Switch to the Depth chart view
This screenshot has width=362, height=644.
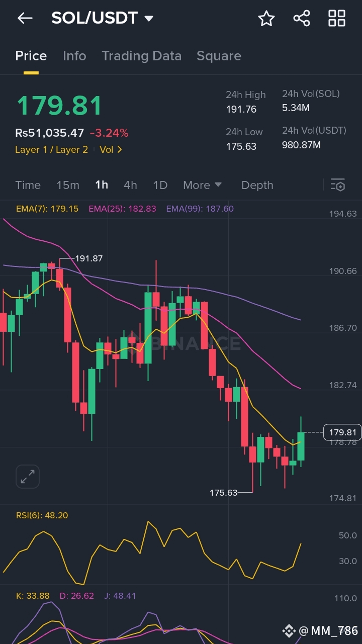(x=257, y=185)
